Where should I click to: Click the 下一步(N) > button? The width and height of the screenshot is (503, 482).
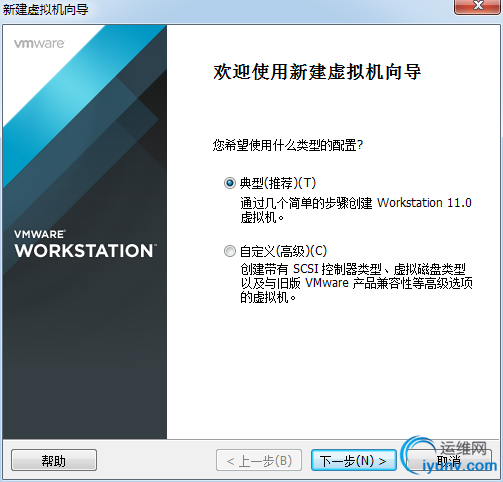point(354,460)
